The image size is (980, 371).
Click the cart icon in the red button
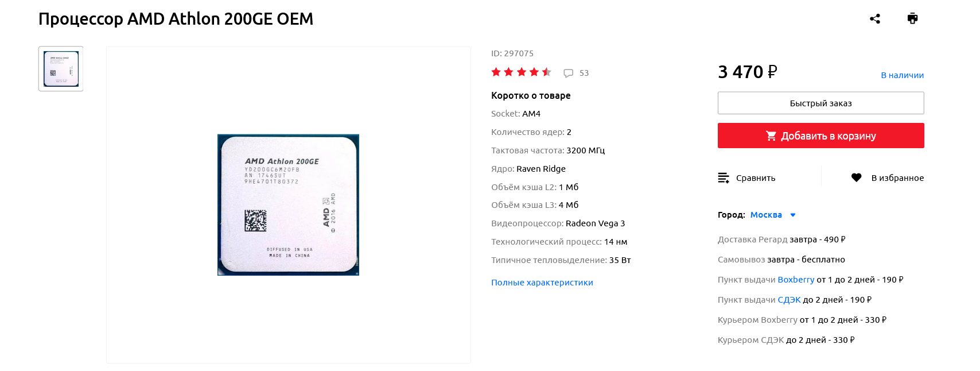[x=771, y=136]
